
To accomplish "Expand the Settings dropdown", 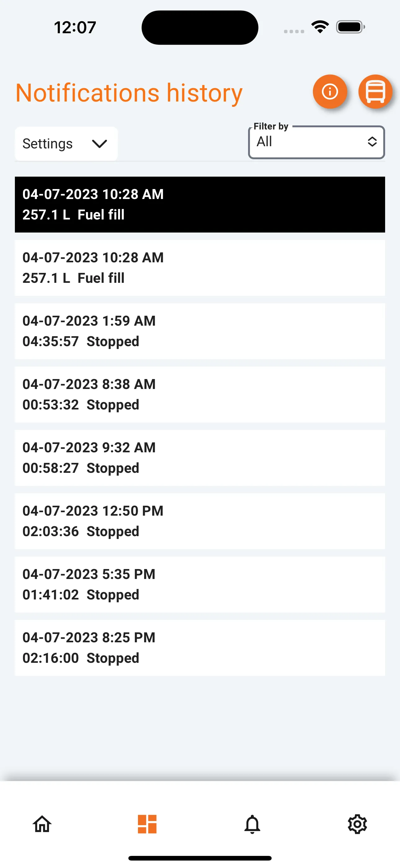I will [x=66, y=144].
